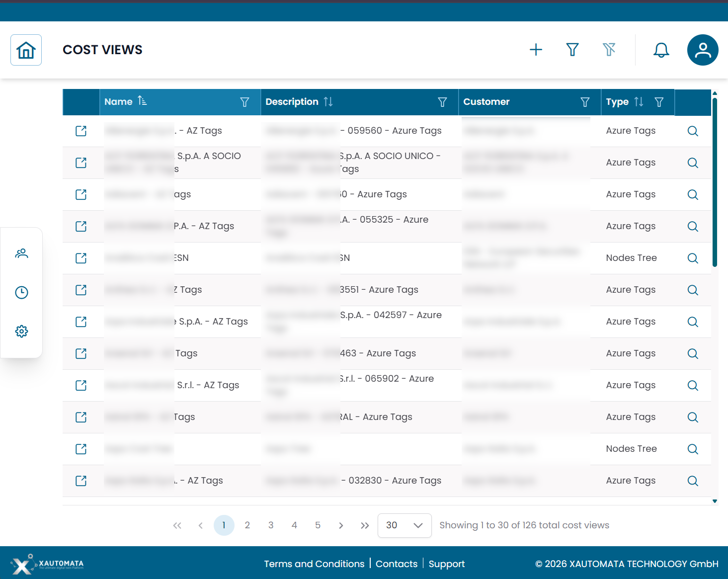The image size is (728, 579).
Task: Open a new cost view creation with the plus icon
Action: click(x=536, y=50)
